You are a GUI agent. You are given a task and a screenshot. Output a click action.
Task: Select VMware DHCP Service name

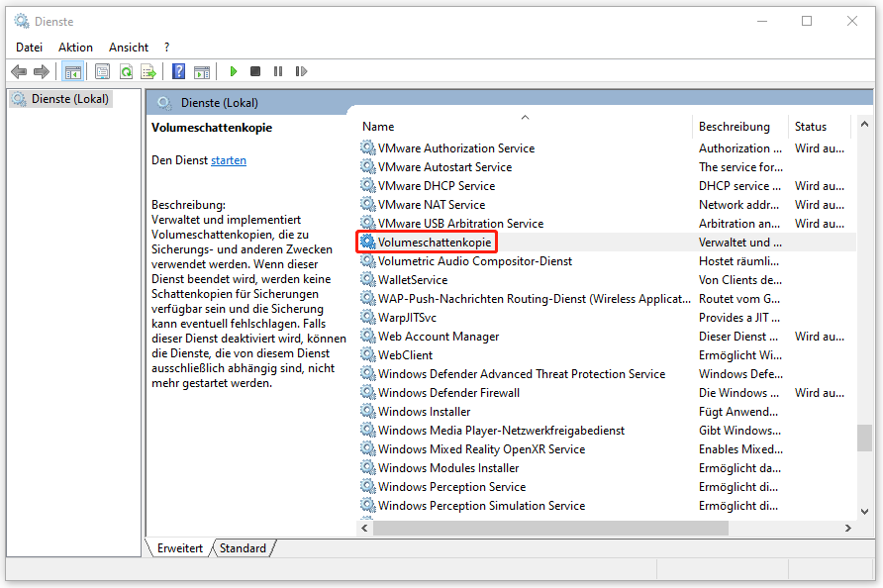(x=437, y=186)
